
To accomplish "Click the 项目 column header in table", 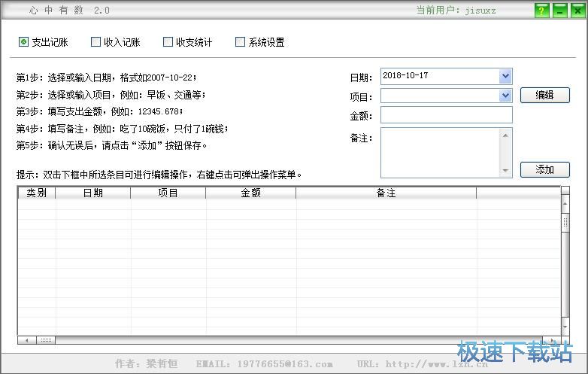I will point(168,193).
